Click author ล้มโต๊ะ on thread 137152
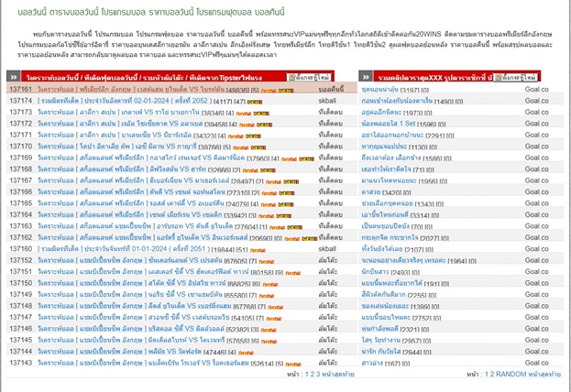The height and width of the screenshot is (392, 571). coord(328,260)
